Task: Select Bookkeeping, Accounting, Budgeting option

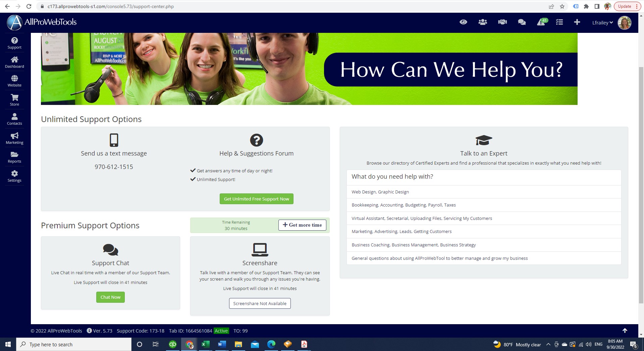Action: click(x=484, y=205)
